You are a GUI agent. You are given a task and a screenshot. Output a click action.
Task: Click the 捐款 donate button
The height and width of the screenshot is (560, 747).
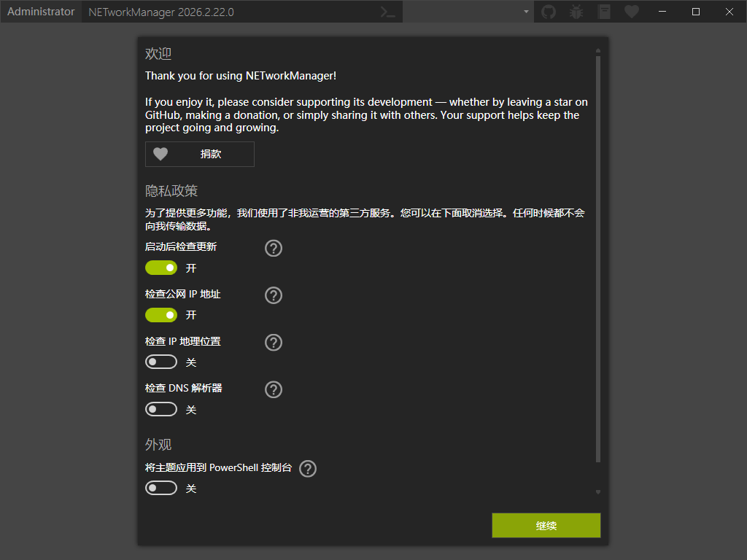click(x=199, y=154)
